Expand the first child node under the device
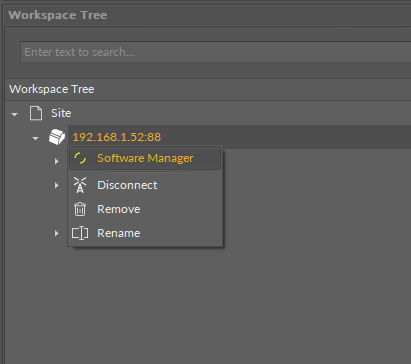The height and width of the screenshot is (364, 411). tap(57, 161)
